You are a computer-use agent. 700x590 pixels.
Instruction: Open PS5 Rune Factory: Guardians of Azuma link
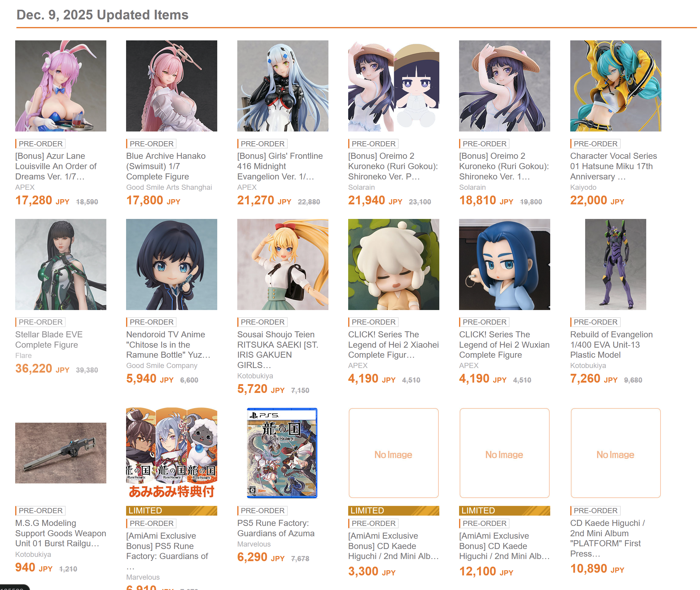(276, 528)
